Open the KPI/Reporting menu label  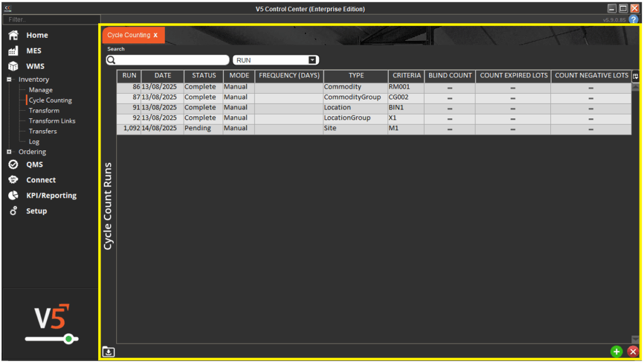(x=52, y=196)
